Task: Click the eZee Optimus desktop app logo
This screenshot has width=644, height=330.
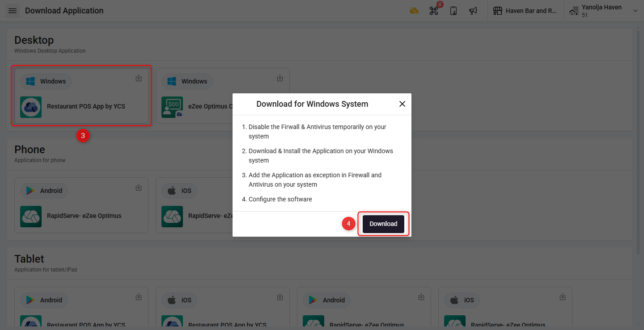Action: (x=172, y=107)
